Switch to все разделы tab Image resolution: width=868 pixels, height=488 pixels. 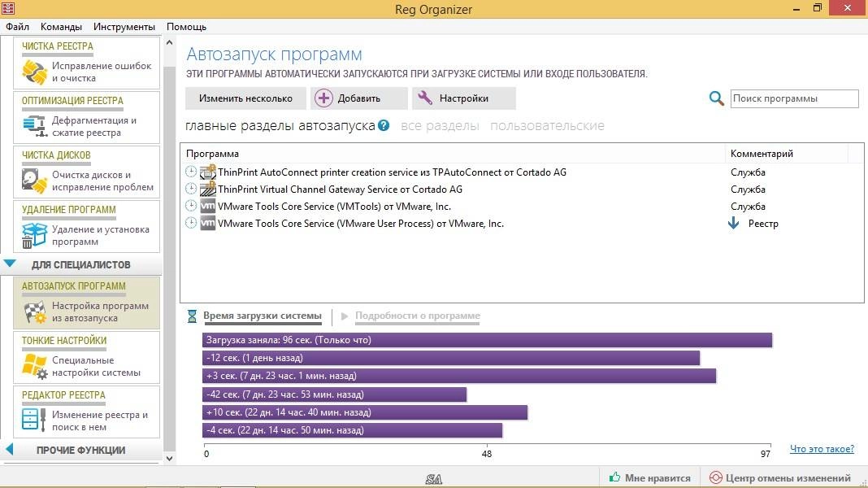440,126
